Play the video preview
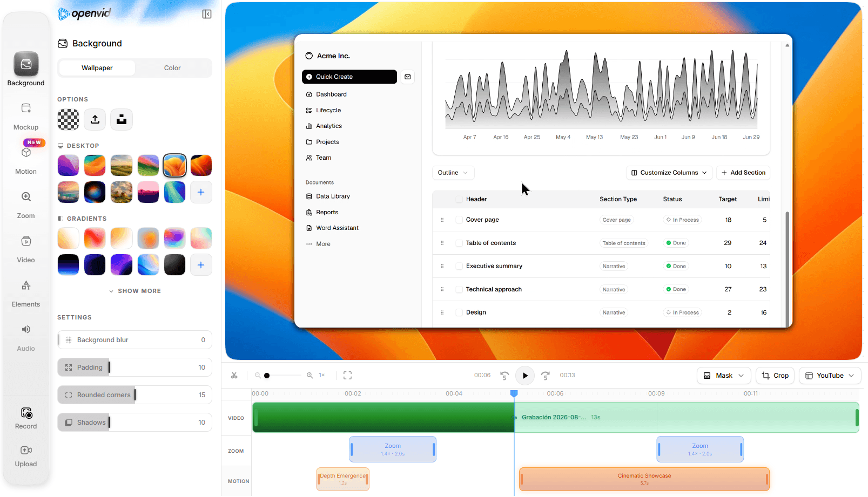The image size is (868, 497). coord(525,376)
